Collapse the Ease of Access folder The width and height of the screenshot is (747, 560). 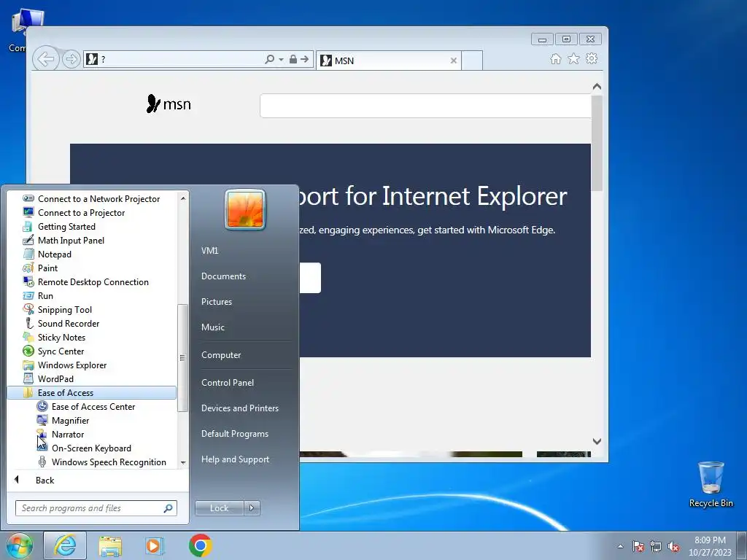pos(91,392)
